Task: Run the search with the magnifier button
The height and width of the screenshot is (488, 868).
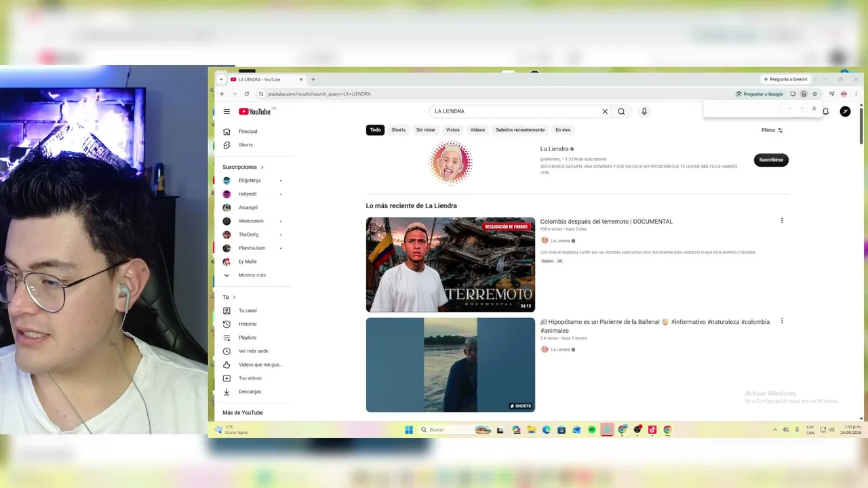Action: pyautogui.click(x=621, y=111)
